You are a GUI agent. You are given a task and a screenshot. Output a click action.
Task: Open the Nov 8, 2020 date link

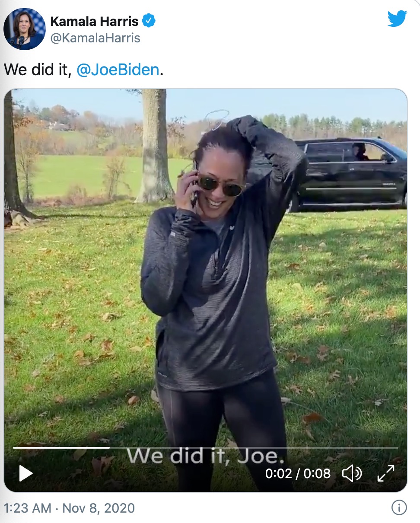click(99, 507)
